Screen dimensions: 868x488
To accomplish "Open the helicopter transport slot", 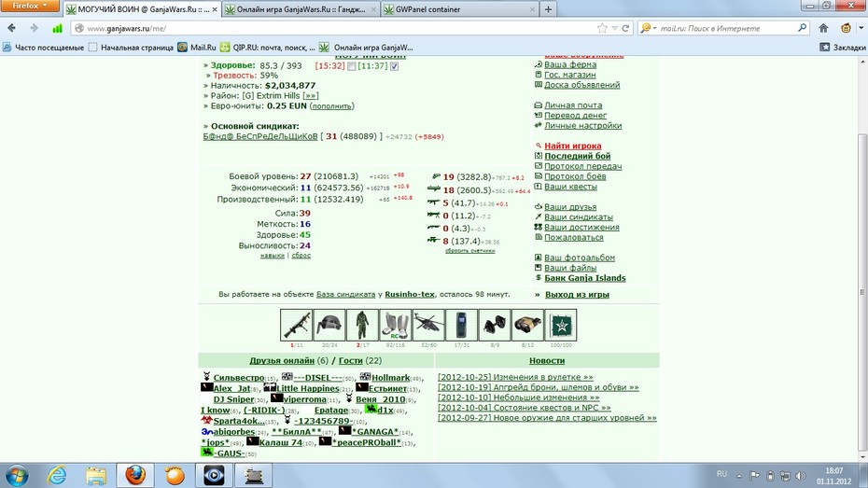I will click(428, 325).
